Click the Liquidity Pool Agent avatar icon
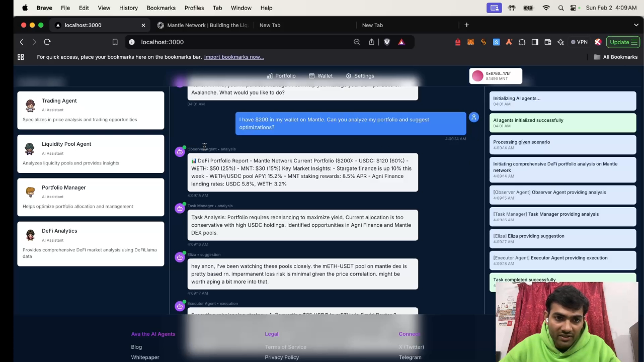 click(30, 148)
